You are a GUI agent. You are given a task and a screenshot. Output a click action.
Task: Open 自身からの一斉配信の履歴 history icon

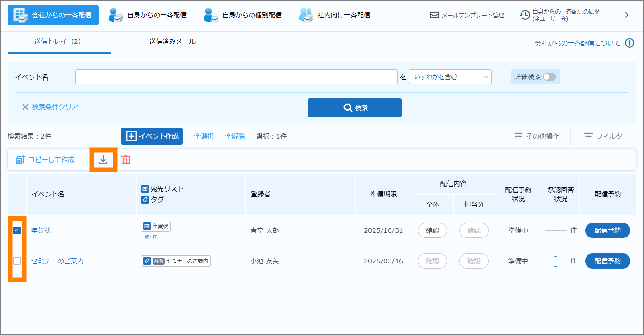pos(524,15)
